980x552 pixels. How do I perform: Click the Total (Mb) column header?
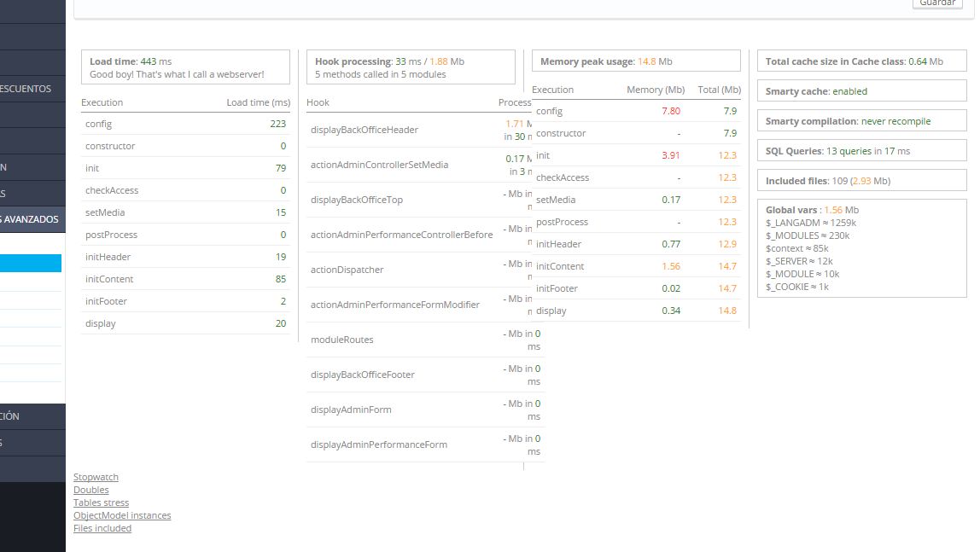point(719,90)
